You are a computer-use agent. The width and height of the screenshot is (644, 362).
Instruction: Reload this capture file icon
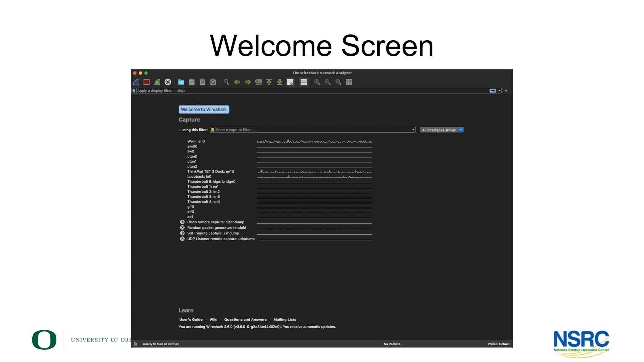tap(213, 82)
